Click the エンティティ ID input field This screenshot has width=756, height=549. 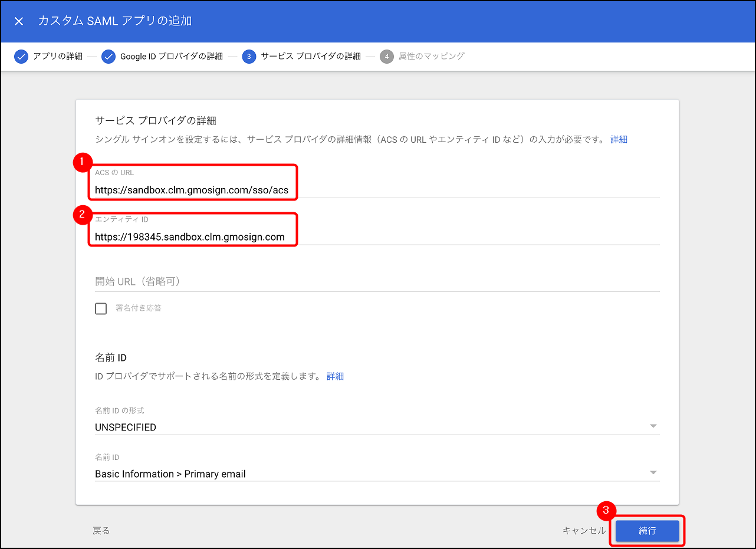pyautogui.click(x=376, y=237)
